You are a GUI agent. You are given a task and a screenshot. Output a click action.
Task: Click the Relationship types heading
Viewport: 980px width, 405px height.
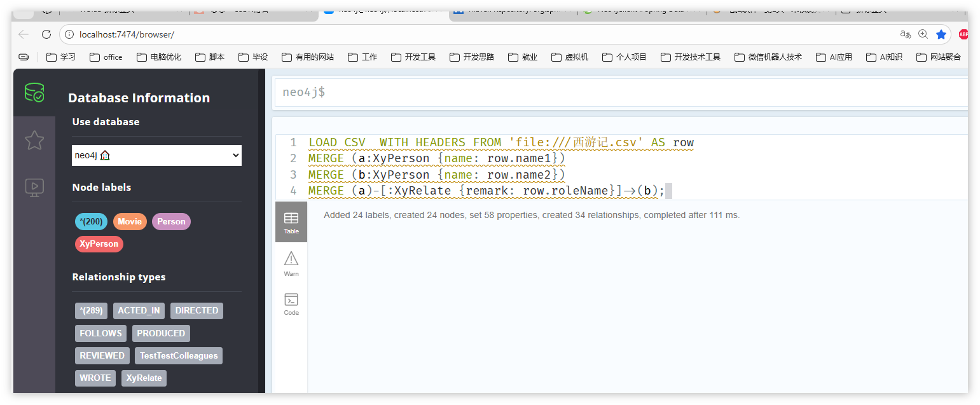(x=119, y=277)
